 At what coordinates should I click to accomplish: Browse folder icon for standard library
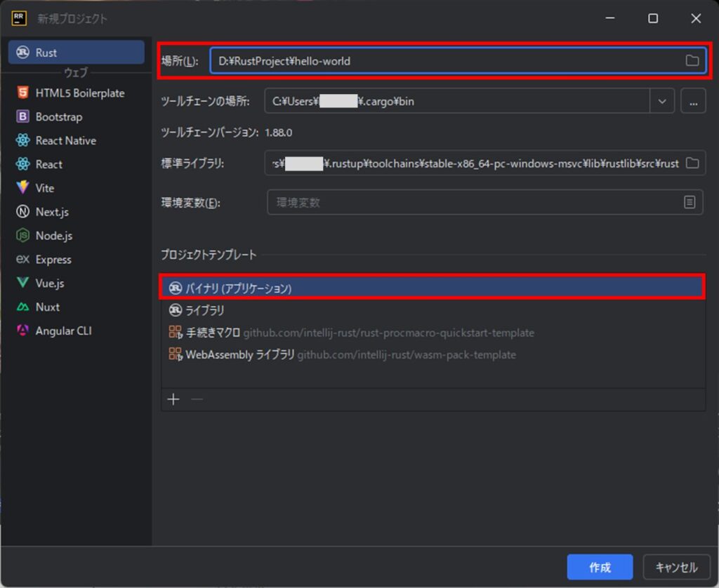click(692, 163)
